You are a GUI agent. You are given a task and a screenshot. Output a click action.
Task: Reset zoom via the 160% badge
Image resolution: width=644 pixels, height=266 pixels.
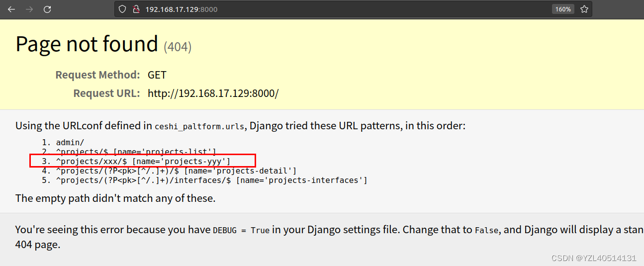click(x=563, y=9)
